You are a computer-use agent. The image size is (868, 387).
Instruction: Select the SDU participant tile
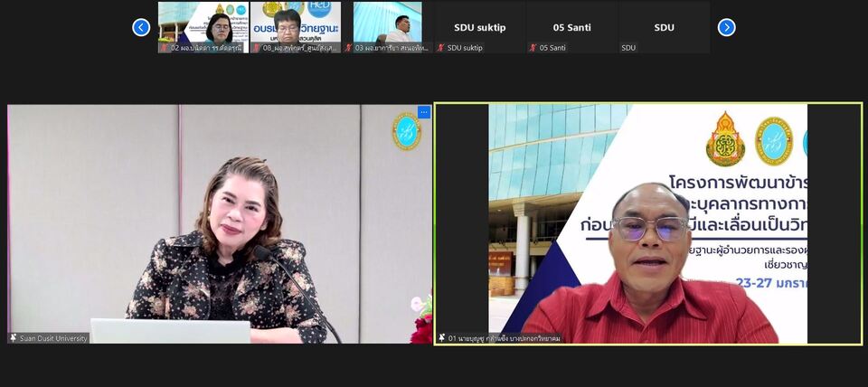tap(665, 27)
